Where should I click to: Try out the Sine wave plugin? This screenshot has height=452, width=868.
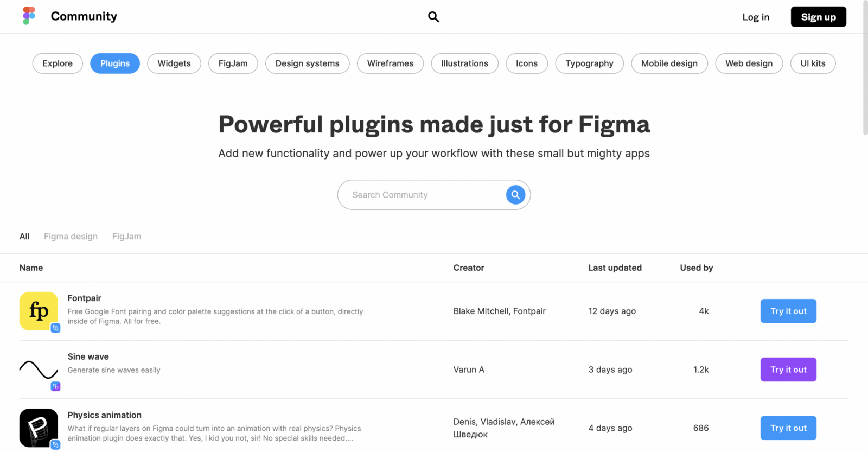coord(788,370)
